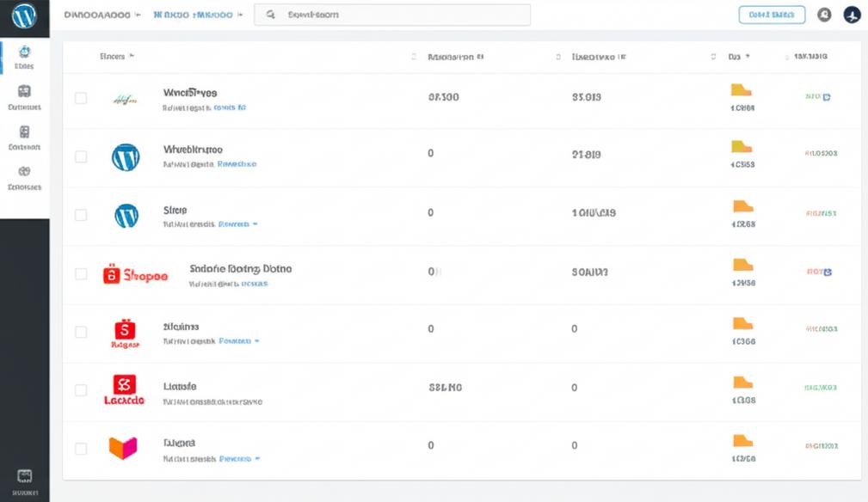This screenshot has height=502, width=868.
Task: Click the WordPress icon on the second store row
Action: click(x=126, y=158)
